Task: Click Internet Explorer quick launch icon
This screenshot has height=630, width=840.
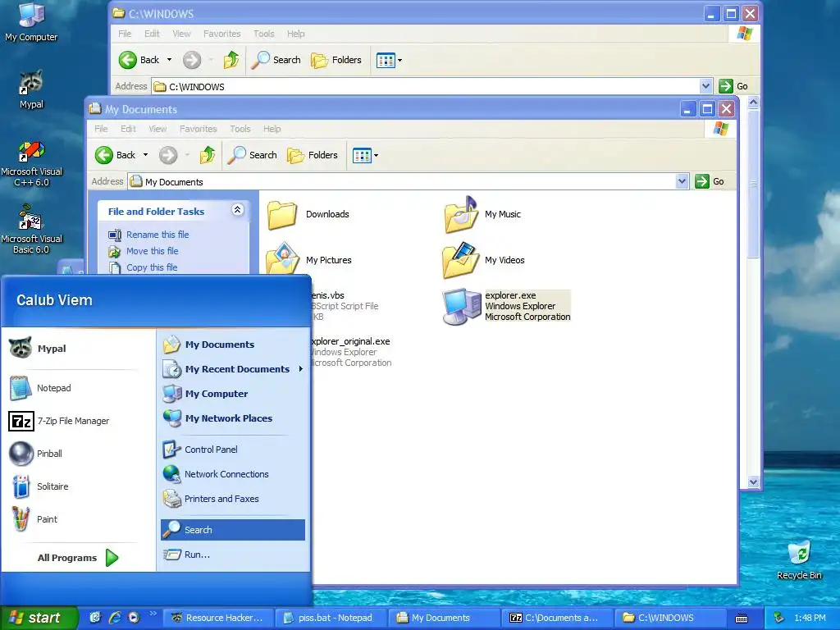Action: click(x=115, y=618)
